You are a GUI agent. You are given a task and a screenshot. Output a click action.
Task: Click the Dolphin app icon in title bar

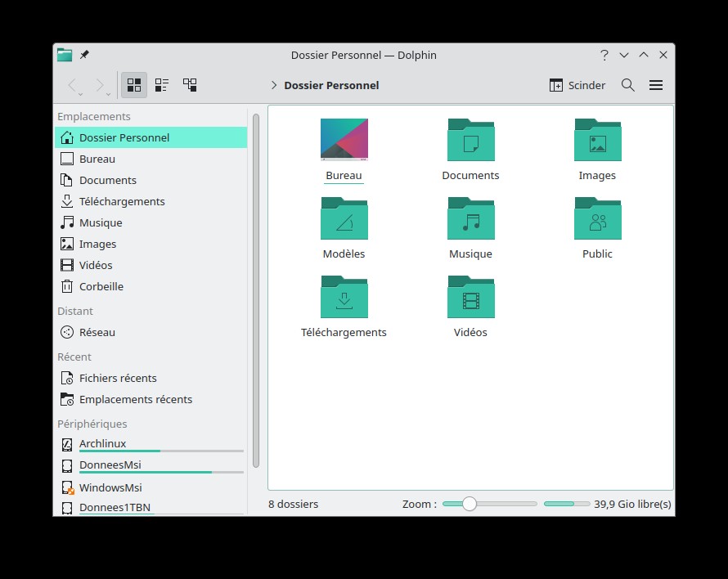(65, 55)
